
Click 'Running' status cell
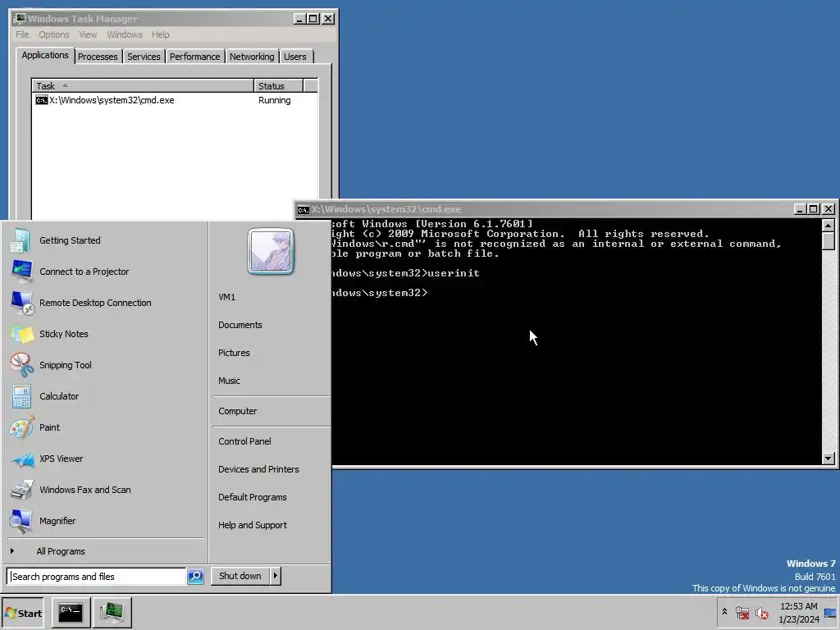(x=274, y=100)
